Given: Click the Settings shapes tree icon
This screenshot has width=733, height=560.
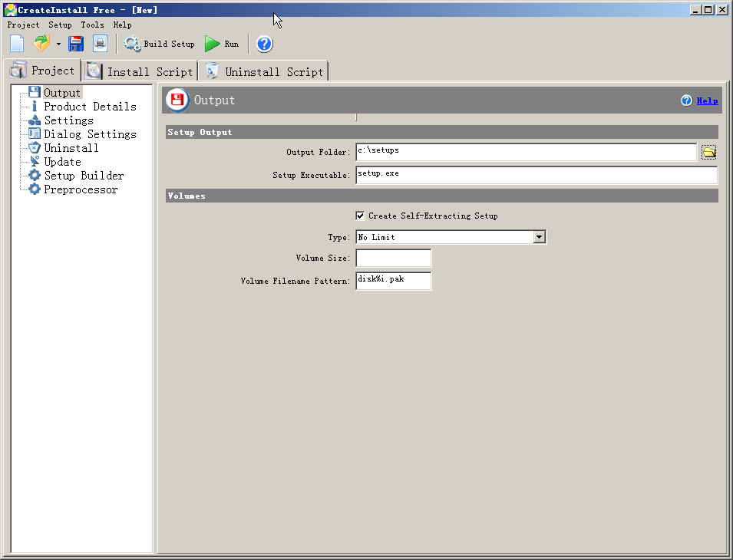Looking at the screenshot, I should (x=34, y=120).
